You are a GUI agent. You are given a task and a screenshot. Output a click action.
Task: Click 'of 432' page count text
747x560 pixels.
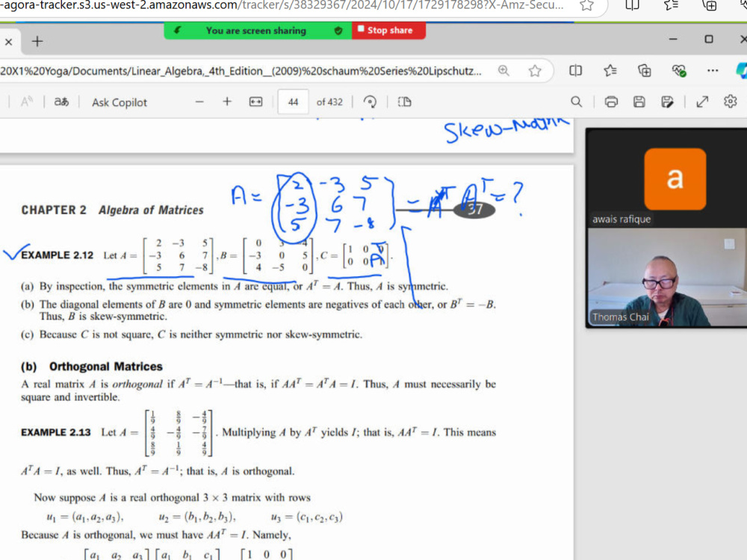[329, 102]
